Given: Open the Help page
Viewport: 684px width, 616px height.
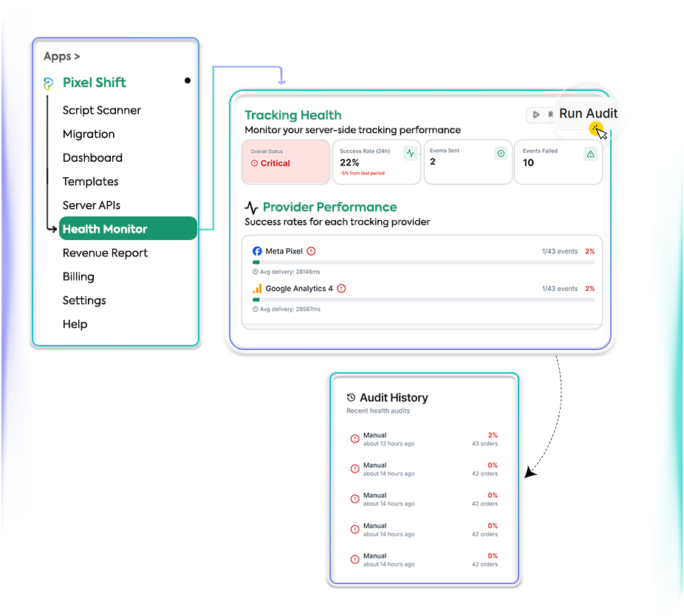Looking at the screenshot, I should pos(75,324).
